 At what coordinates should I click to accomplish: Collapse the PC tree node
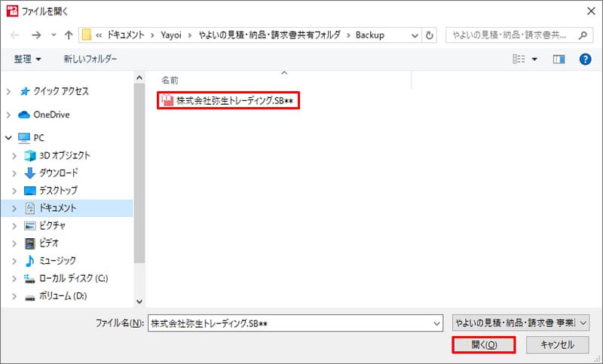click(x=8, y=138)
